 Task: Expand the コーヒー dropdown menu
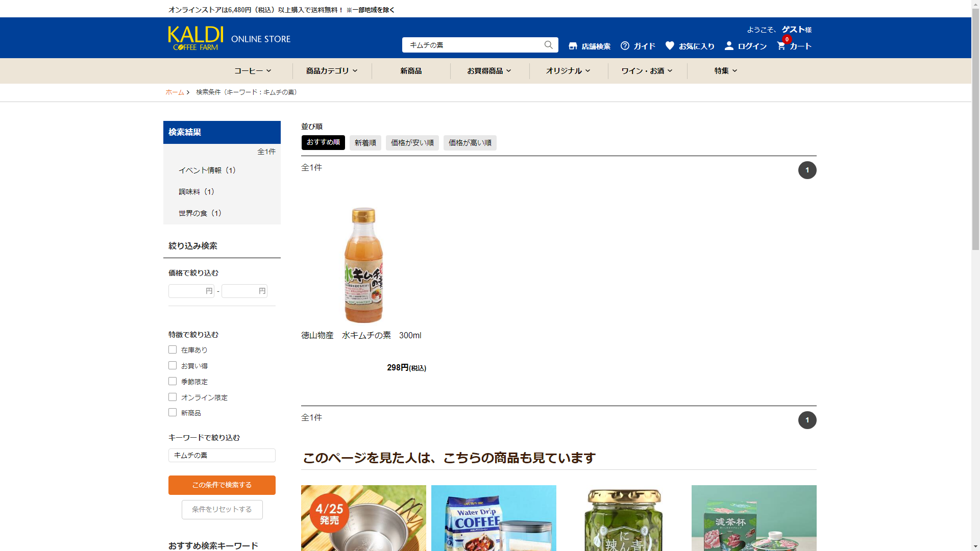pos(253,71)
